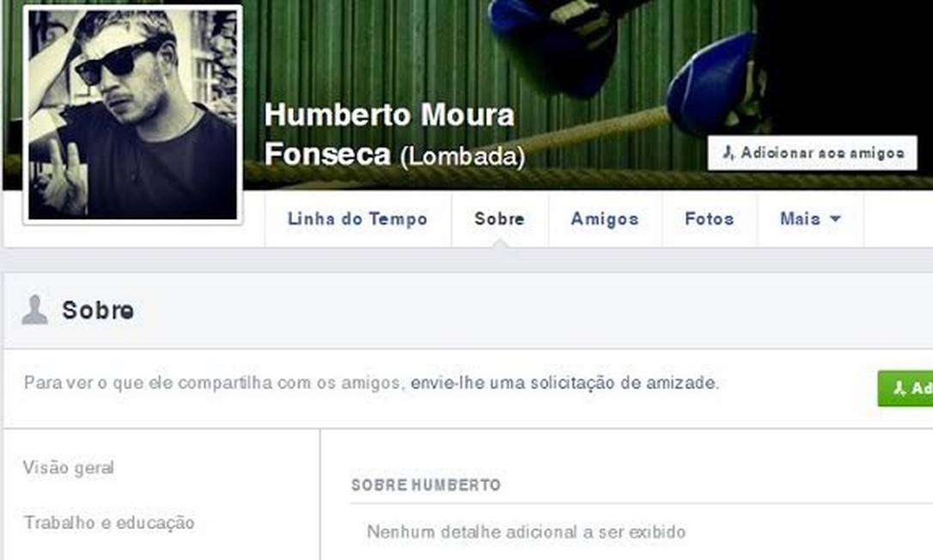
Task: Click the Humberto Moura Fonseca profile name
Action: pos(389,134)
